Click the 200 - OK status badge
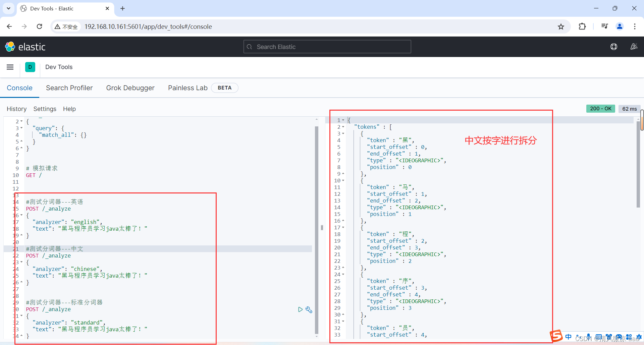 point(600,109)
